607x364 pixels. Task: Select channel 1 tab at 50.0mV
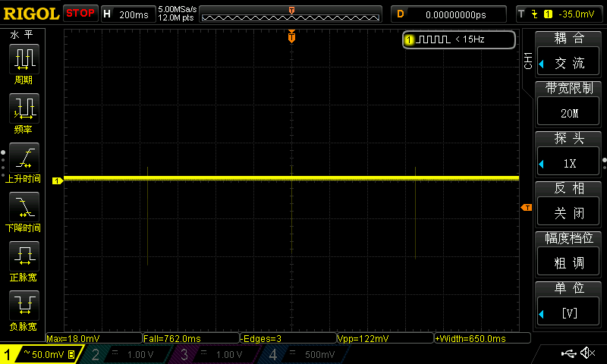pos(41,354)
